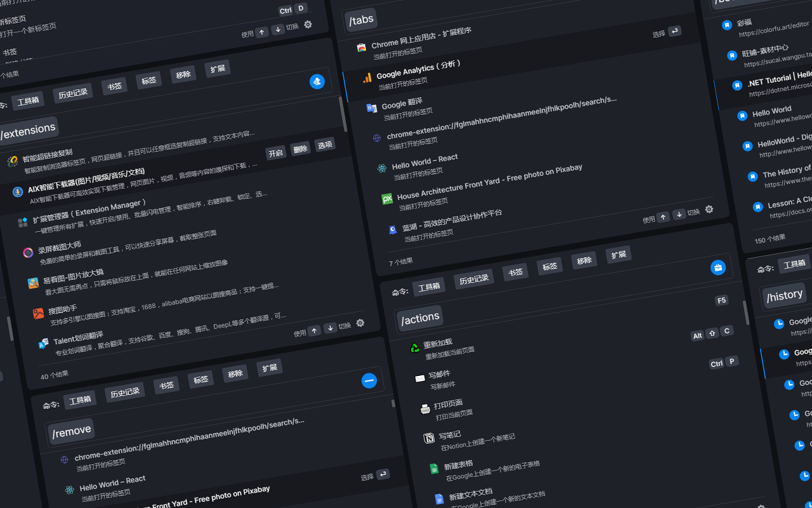Open settings gear in the tabs panel footer

(x=709, y=209)
